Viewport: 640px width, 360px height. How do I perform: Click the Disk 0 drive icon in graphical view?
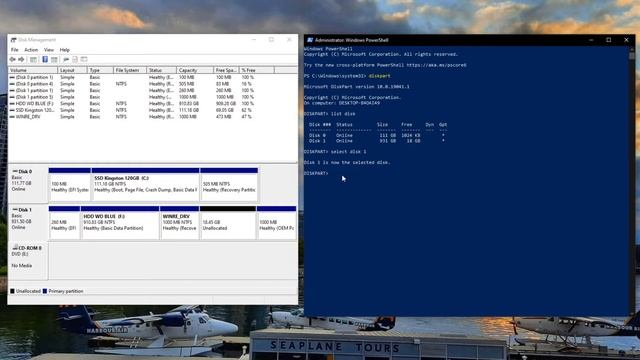pos(15,171)
